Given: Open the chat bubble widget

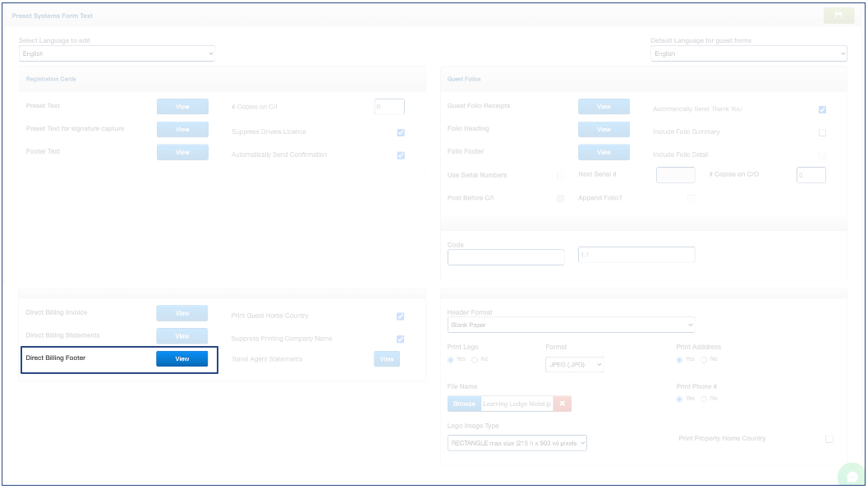Looking at the screenshot, I should [x=852, y=476].
